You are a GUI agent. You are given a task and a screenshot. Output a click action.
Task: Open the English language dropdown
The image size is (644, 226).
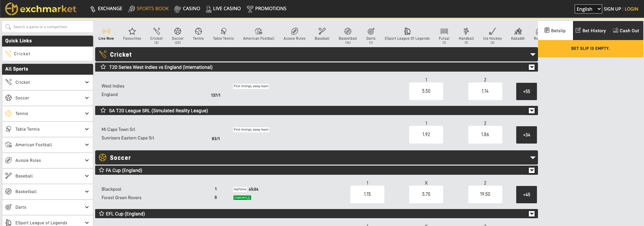[x=588, y=9]
